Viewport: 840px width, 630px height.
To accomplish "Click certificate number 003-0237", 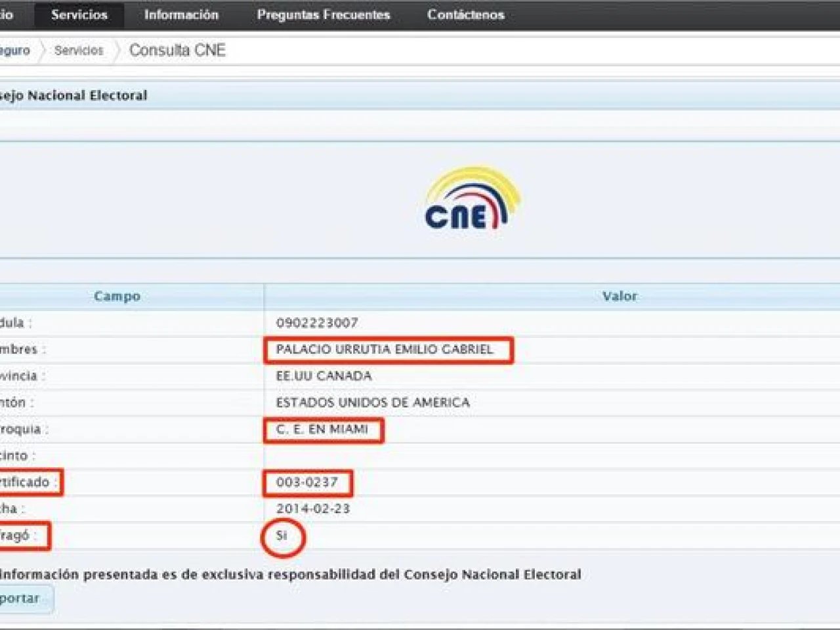I will point(306,482).
